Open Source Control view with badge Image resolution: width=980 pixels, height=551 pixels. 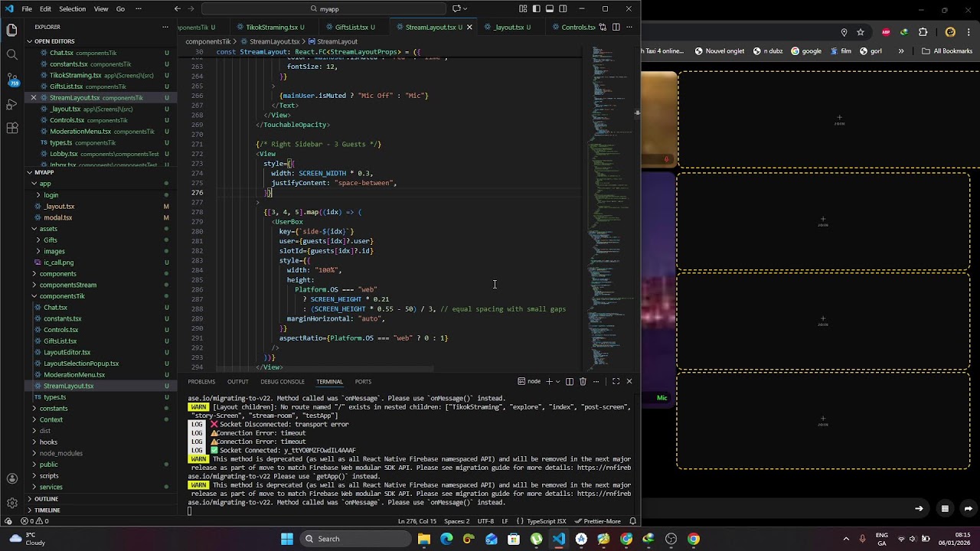[11, 79]
